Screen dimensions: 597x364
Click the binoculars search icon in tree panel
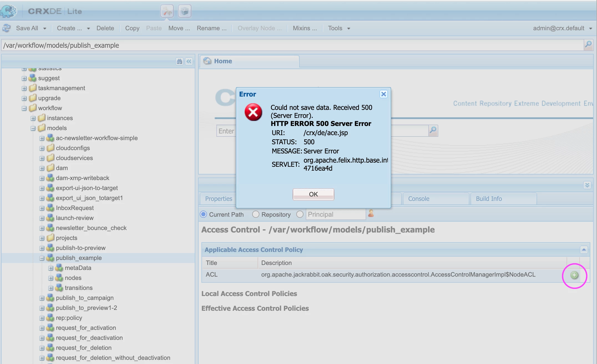(x=179, y=61)
